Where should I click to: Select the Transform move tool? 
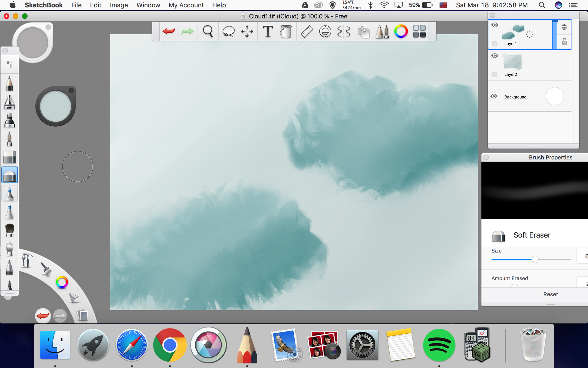click(x=247, y=31)
